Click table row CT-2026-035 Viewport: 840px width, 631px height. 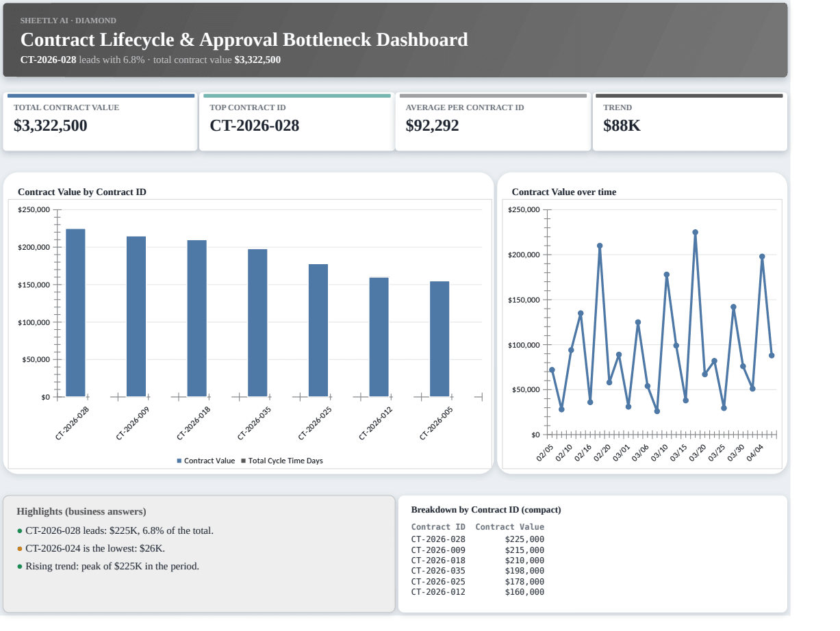coord(478,571)
